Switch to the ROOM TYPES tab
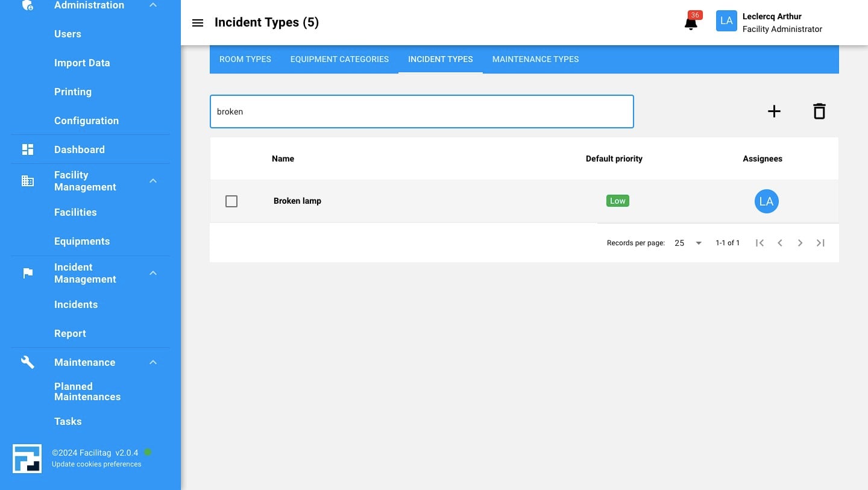Viewport: 868px width, 490px height. click(245, 59)
